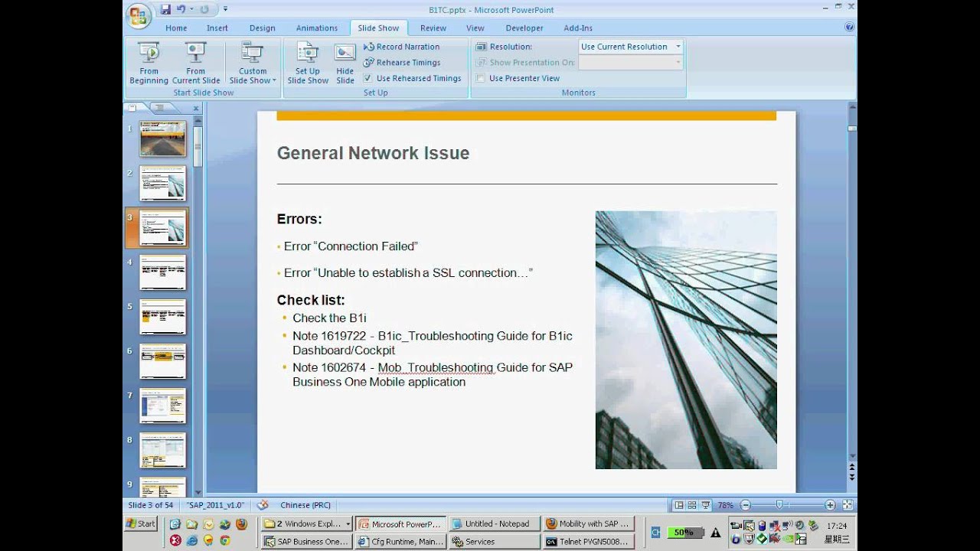Click Rehearse Timings
980x551 pixels.
(x=402, y=63)
